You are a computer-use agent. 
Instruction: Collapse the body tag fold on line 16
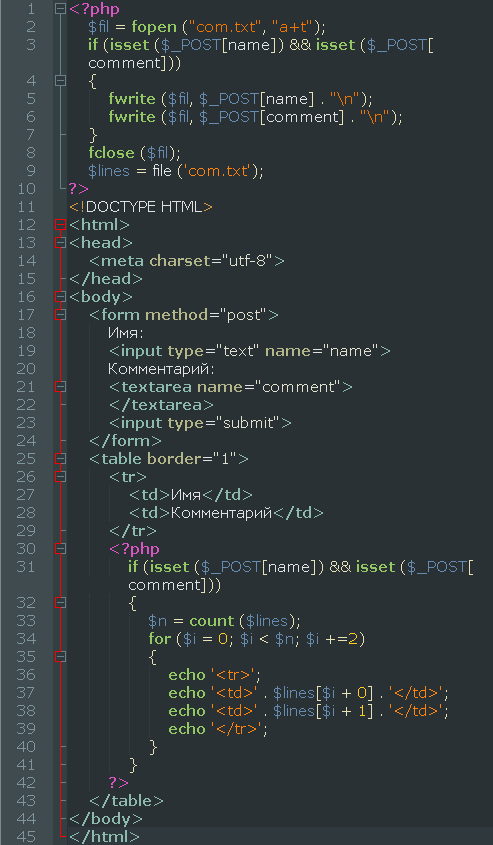[x=60, y=297]
